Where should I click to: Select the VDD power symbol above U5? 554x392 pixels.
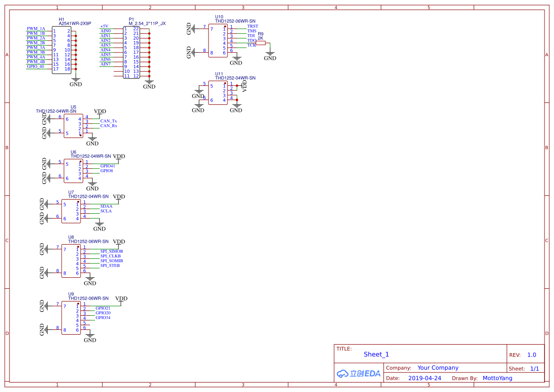pos(100,111)
